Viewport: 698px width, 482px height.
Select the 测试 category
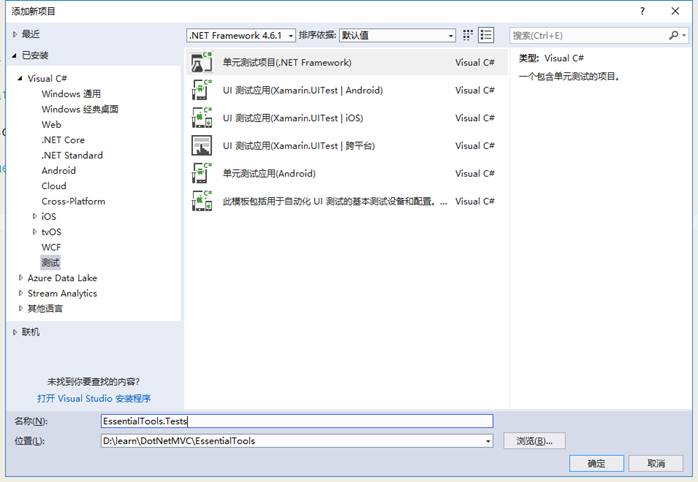[50, 263]
